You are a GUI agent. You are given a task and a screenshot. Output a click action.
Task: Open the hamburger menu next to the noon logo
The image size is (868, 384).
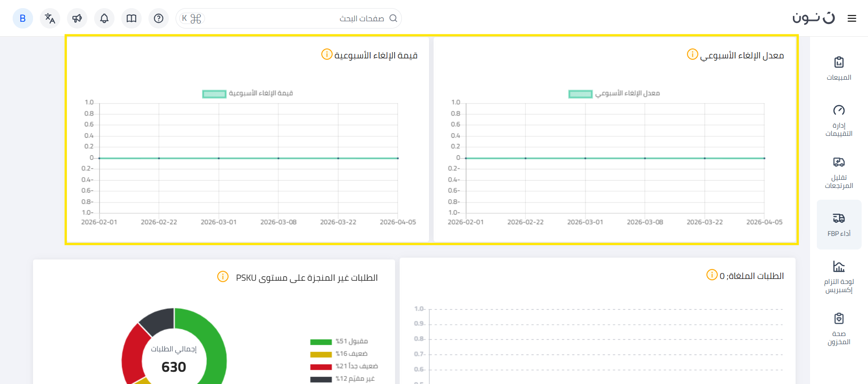click(852, 19)
